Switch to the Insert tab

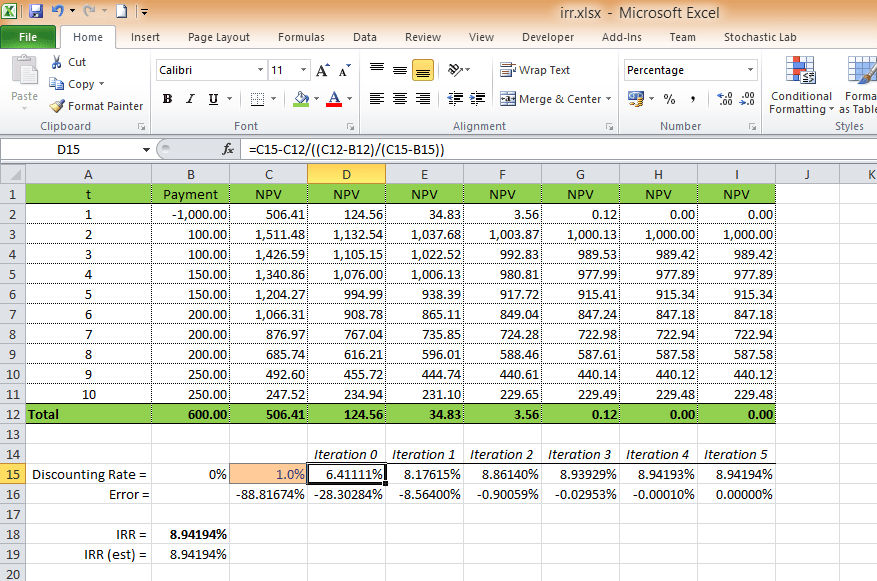point(145,37)
